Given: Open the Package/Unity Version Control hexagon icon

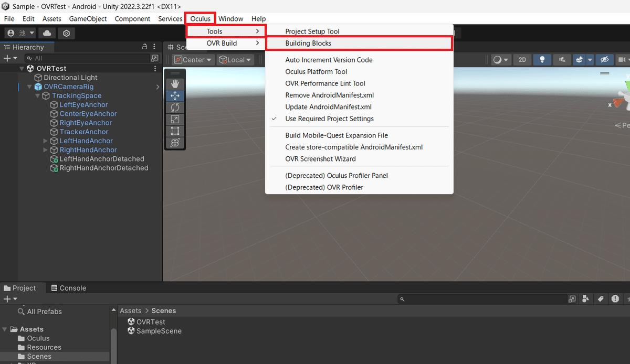Looking at the screenshot, I should pos(67,33).
